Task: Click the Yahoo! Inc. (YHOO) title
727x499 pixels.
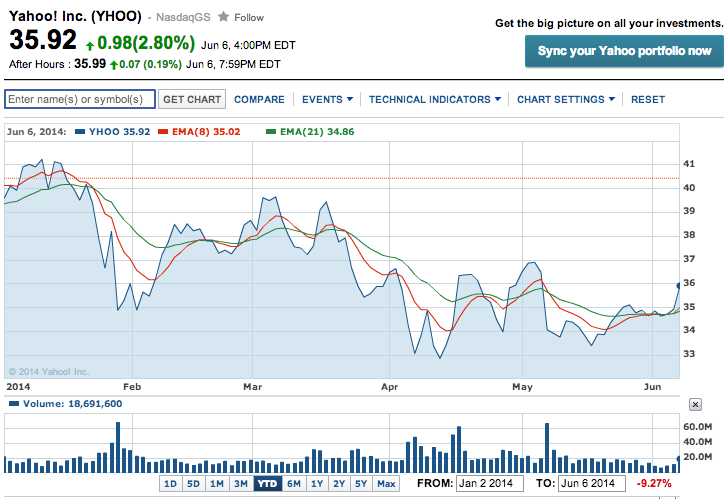Action: [75, 16]
